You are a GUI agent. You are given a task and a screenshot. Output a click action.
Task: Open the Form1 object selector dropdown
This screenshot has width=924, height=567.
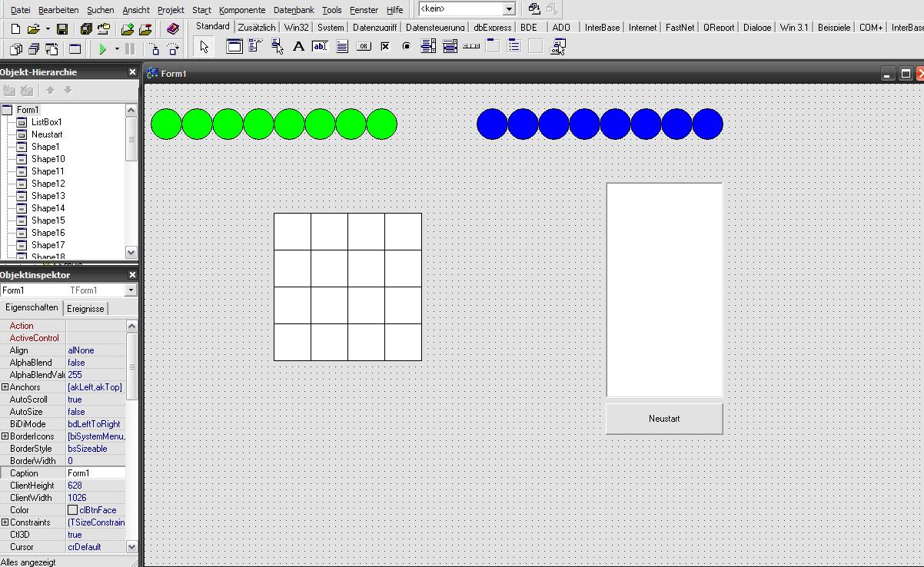[131, 290]
